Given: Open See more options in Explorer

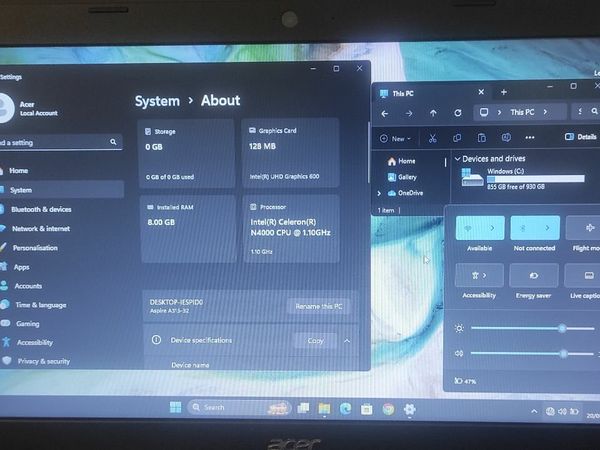Looking at the screenshot, I should point(530,137).
